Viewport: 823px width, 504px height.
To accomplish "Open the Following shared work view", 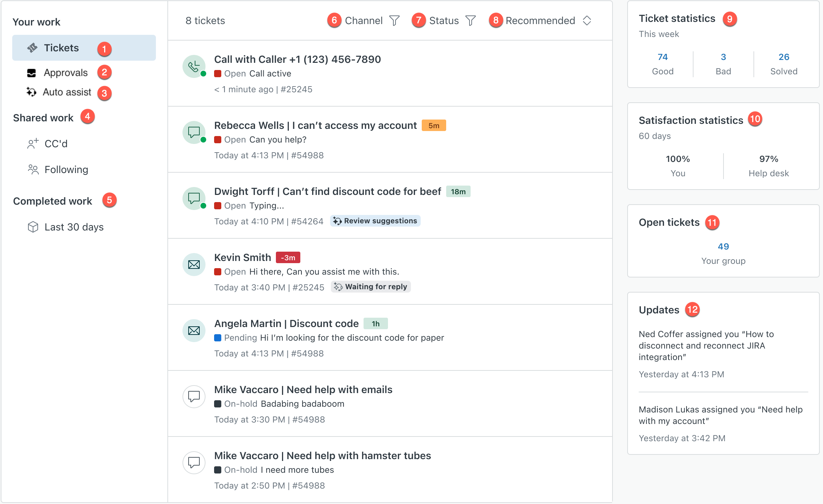I will [66, 169].
